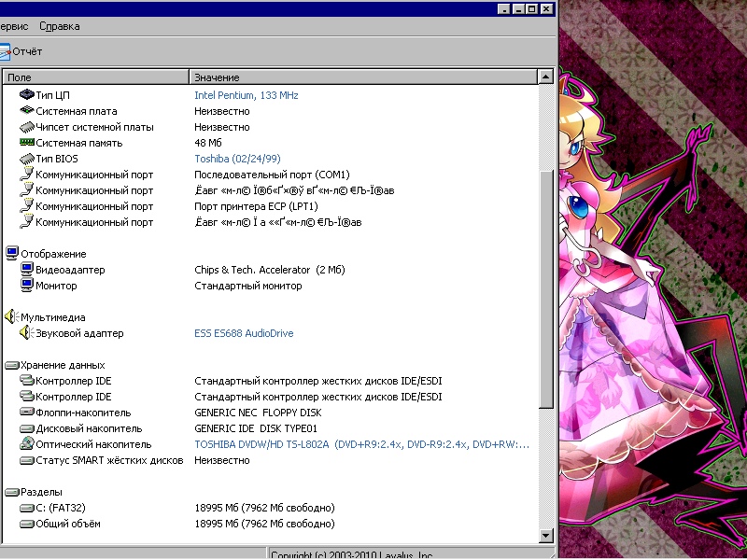
Task: Sort by the Значение column header
Action: point(363,77)
